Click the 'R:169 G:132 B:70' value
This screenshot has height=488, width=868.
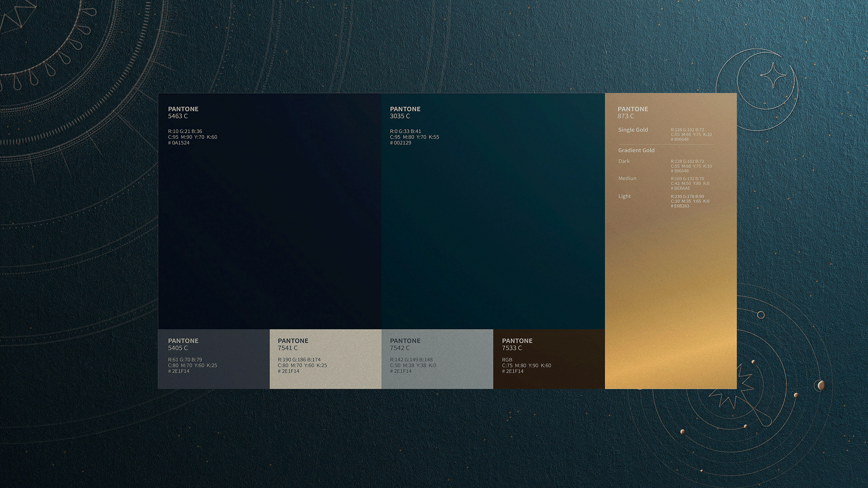click(x=687, y=178)
